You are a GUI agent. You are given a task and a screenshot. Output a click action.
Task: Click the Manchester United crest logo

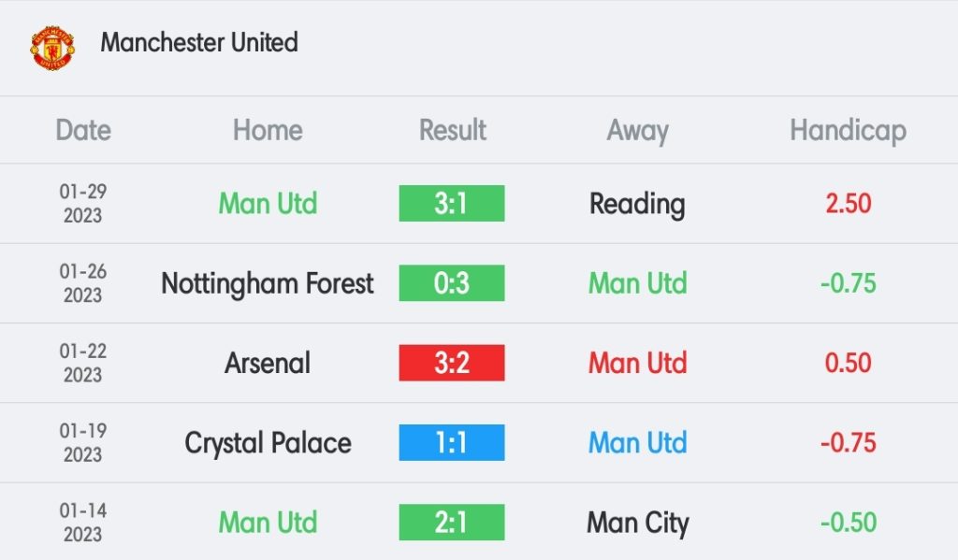52,48
